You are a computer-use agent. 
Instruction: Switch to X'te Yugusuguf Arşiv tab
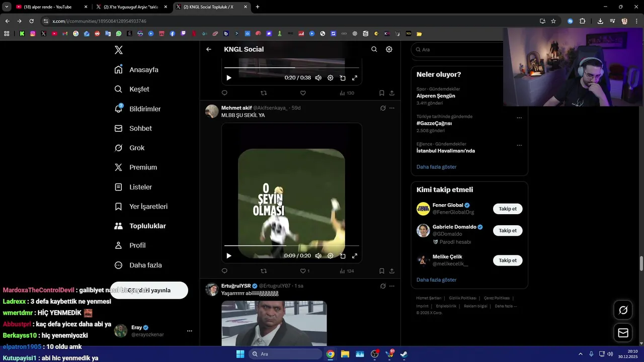[132, 7]
